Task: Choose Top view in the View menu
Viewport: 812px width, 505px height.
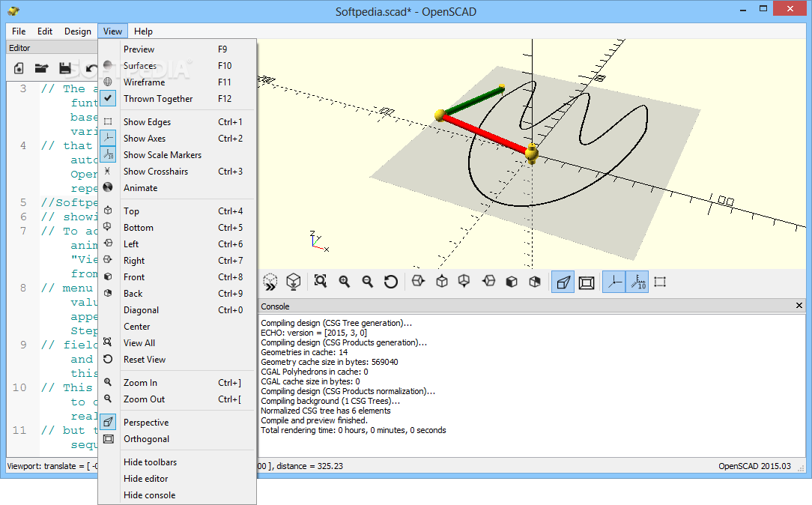Action: (x=177, y=211)
